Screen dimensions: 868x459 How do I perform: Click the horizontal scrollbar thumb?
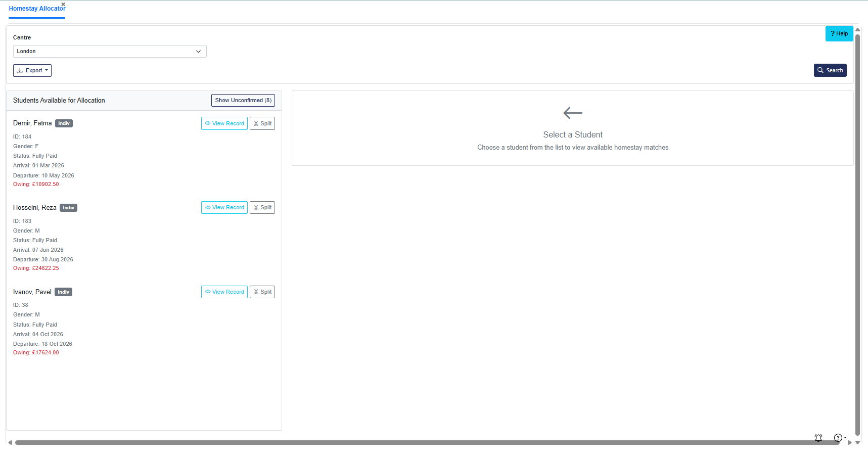[427, 442]
